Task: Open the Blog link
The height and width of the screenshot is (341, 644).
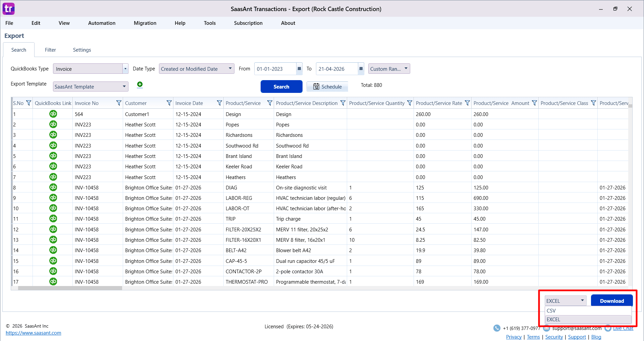Action: tap(596, 337)
